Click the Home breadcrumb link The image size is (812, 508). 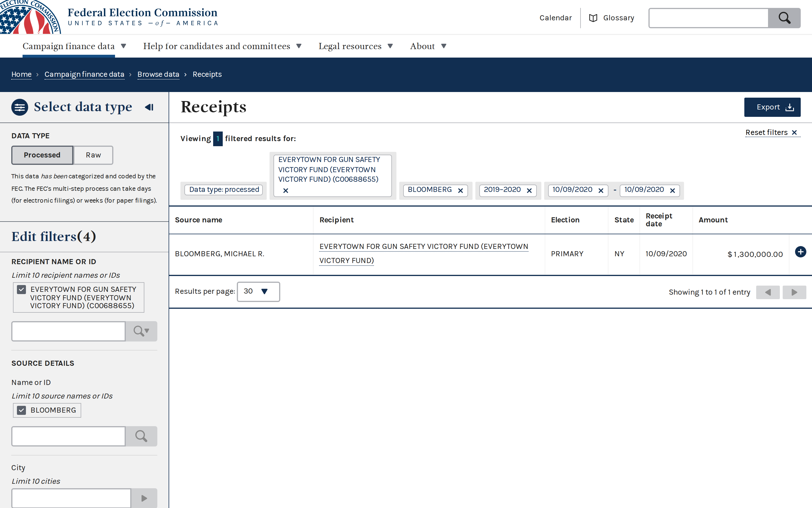[21, 74]
